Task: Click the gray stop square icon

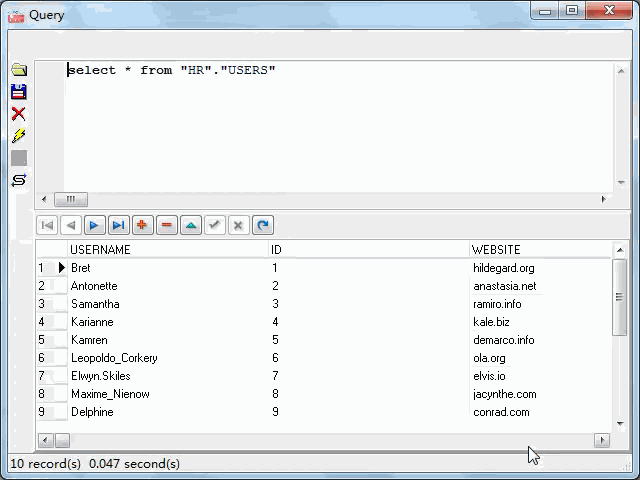Action: click(x=18, y=158)
